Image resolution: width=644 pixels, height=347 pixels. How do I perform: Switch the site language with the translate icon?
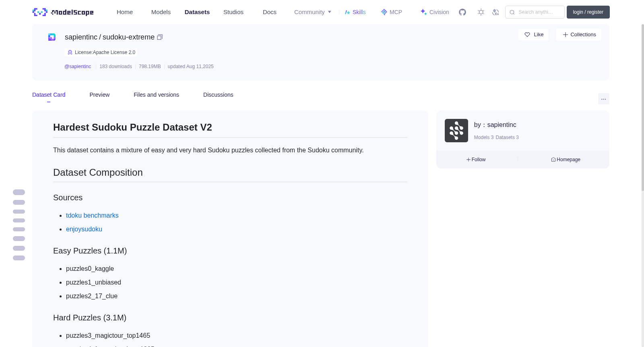[x=495, y=12]
